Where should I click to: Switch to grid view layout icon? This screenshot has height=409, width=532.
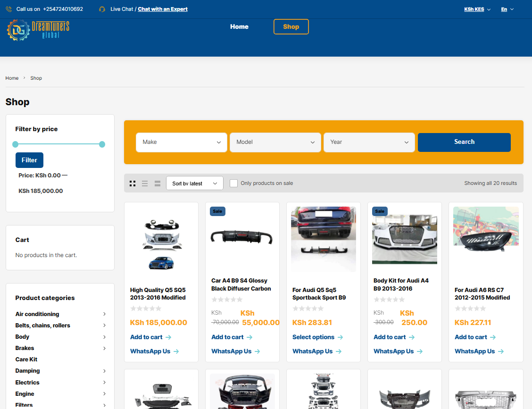(x=133, y=184)
